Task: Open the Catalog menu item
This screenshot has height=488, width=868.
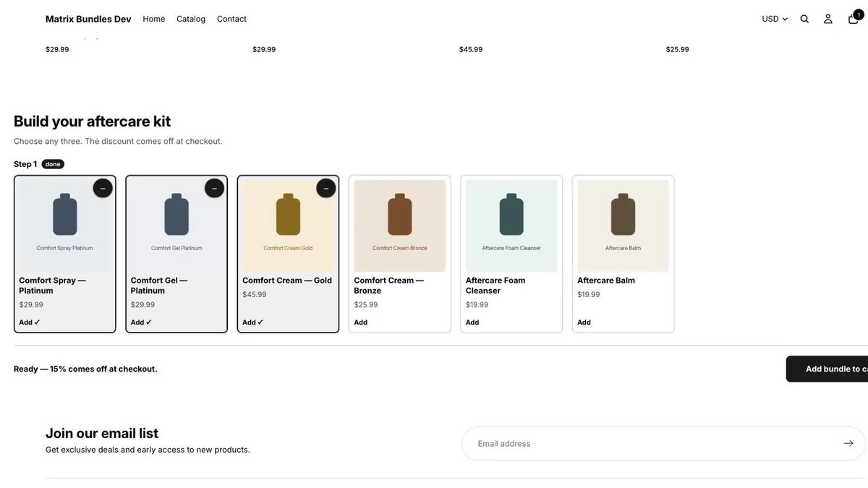Action: (191, 19)
